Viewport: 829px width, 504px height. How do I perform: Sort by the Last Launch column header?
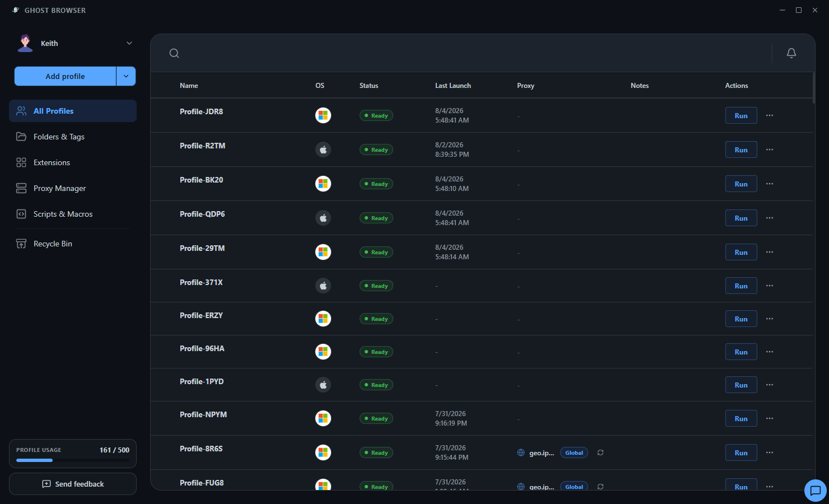453,86
